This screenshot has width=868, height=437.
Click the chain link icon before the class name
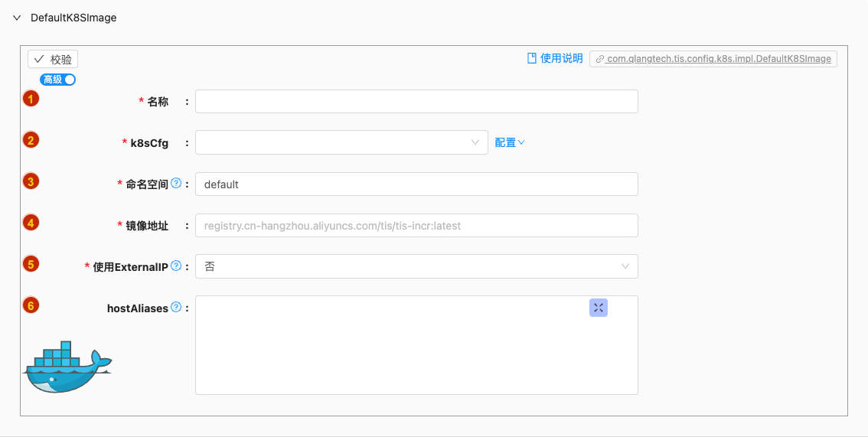pyautogui.click(x=599, y=59)
